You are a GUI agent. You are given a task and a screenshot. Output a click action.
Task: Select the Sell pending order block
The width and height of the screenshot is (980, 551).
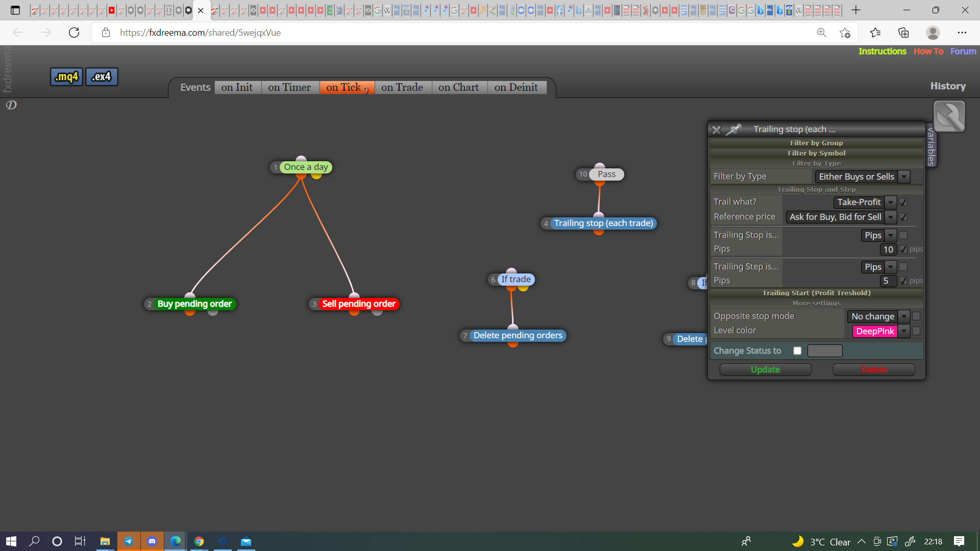(359, 304)
